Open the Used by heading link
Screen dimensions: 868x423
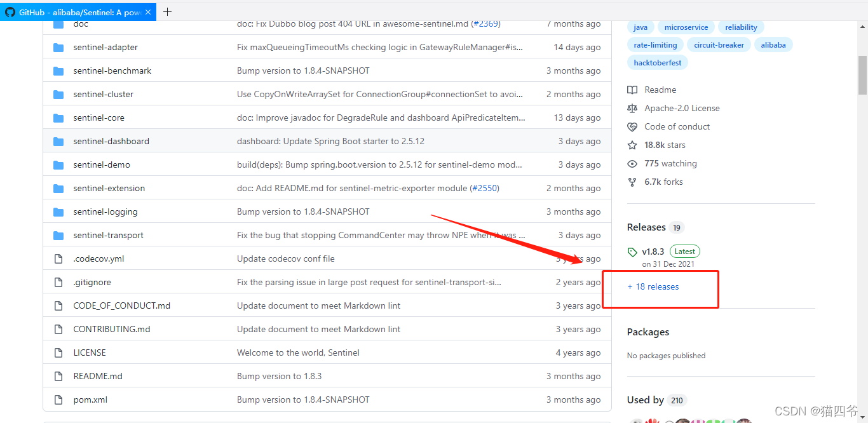(x=646, y=400)
